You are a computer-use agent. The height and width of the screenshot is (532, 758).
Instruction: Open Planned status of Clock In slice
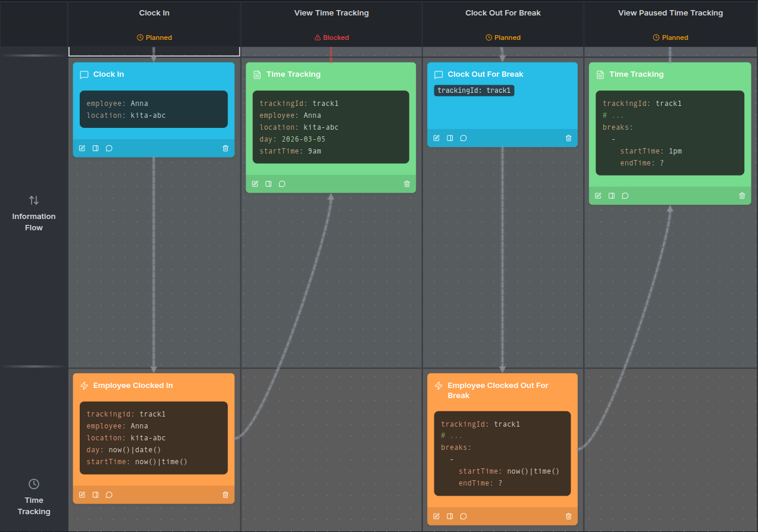[x=154, y=37]
